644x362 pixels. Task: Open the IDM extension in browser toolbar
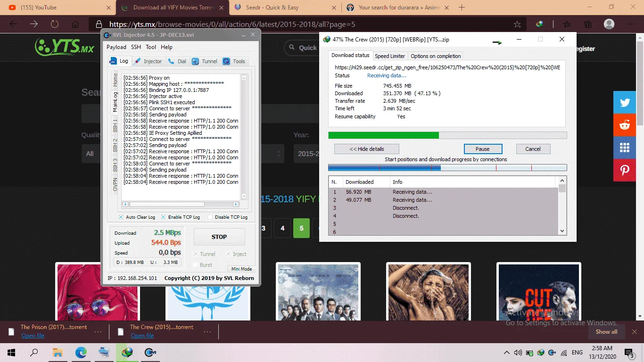point(540,24)
